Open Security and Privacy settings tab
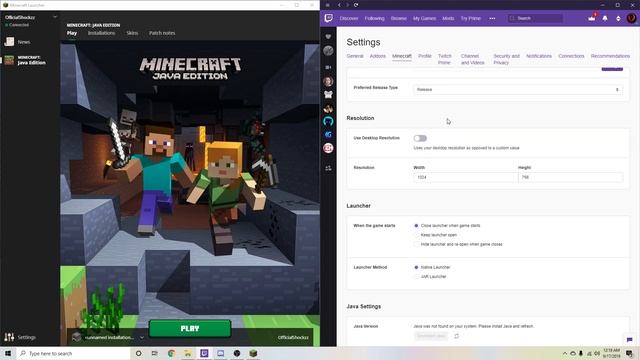The height and width of the screenshot is (360, 640). (507, 60)
